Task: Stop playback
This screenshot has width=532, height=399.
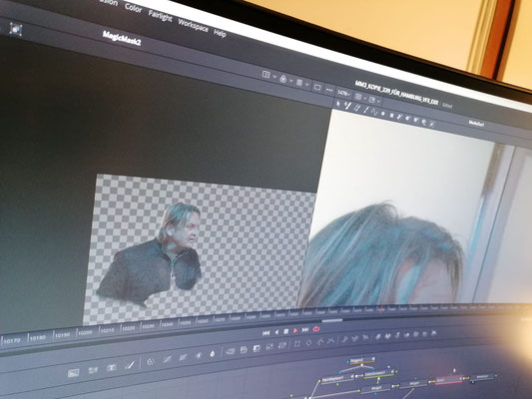Action: [x=286, y=331]
